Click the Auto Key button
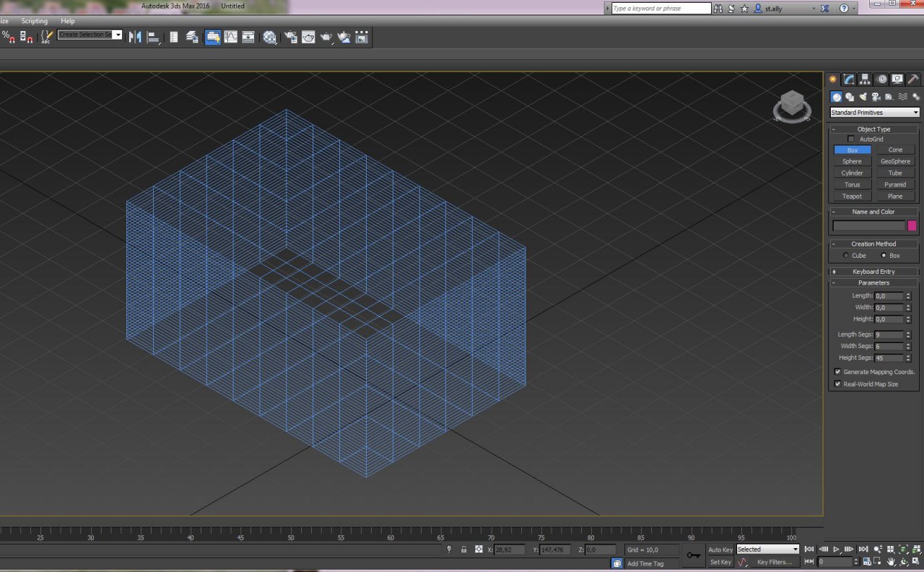 pos(720,550)
